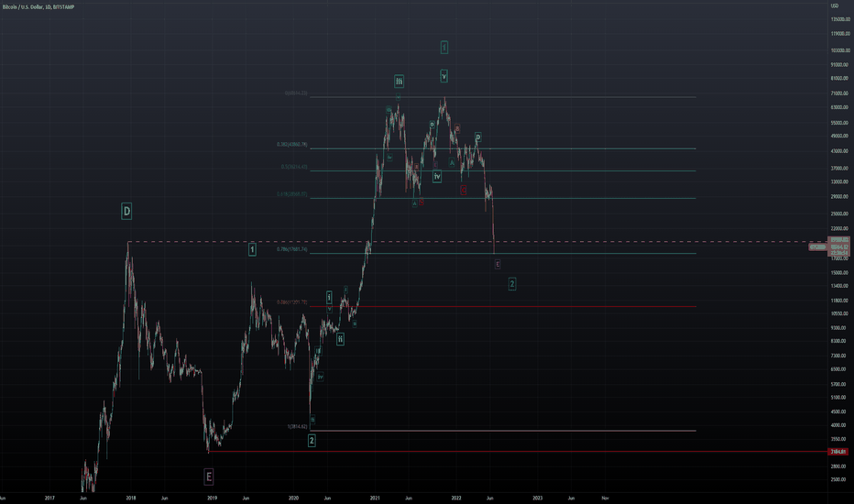Click the 6500.00 price axis label
The image size is (854, 504).
[838, 369]
